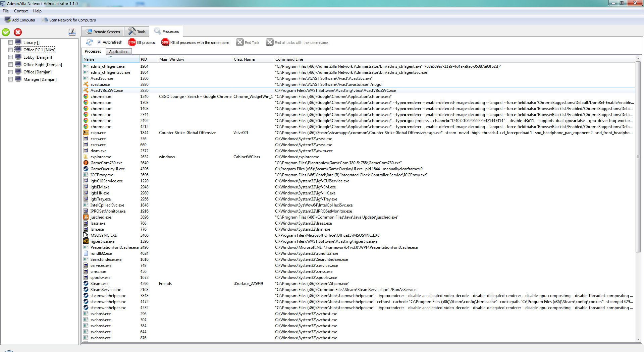Open the File menu
This screenshot has height=352, width=644.
[6, 11]
